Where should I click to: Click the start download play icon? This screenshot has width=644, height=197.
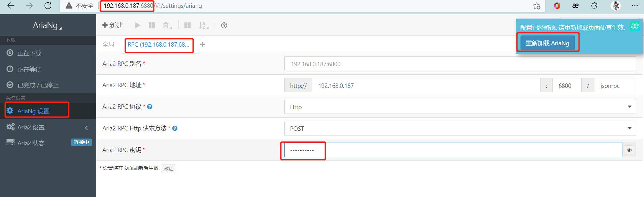(138, 25)
